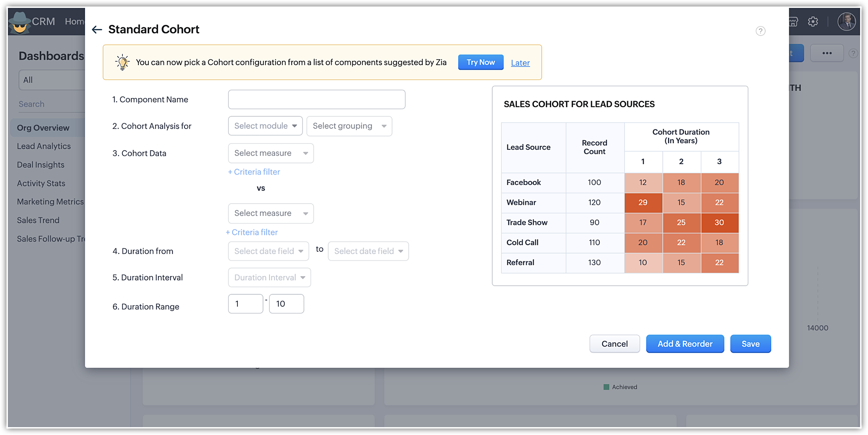Click the Try Now button
Image resolution: width=868 pixels, height=435 pixels.
480,62
